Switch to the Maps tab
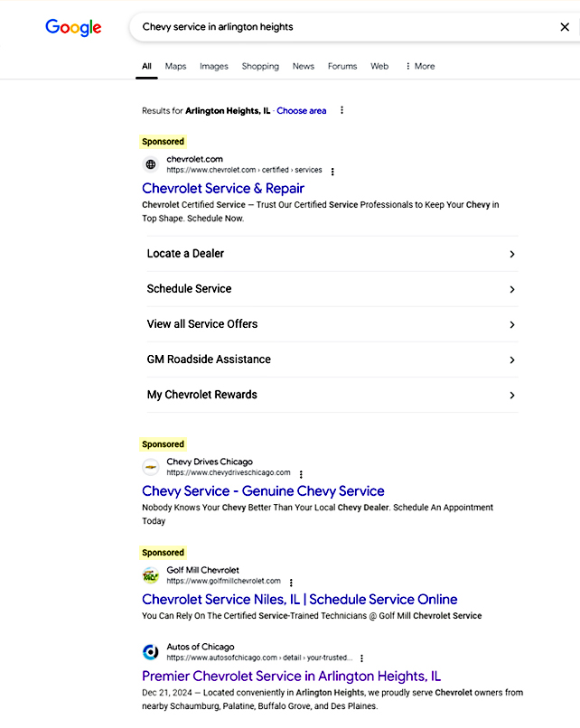The image size is (580, 728). [x=175, y=66]
